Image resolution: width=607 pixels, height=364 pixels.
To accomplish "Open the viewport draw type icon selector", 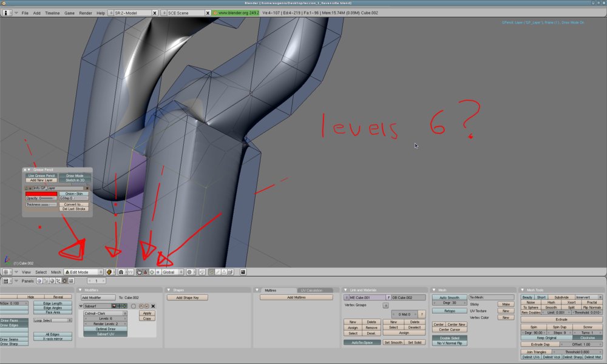I will coord(109,272).
